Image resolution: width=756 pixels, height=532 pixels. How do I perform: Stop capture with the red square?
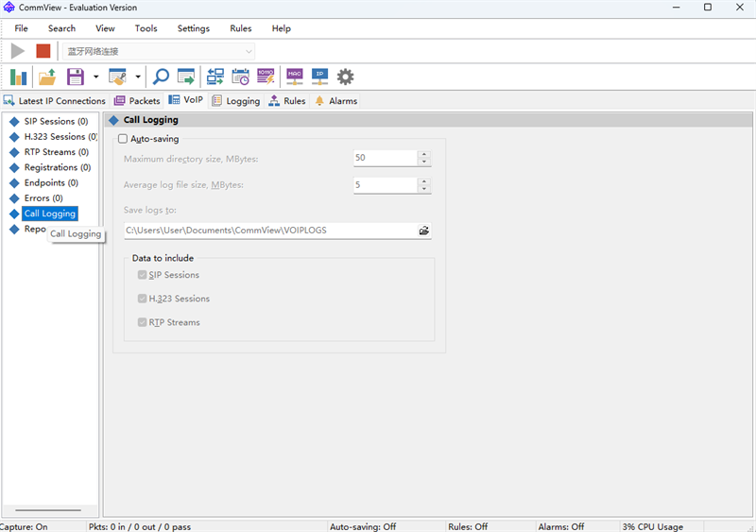pos(43,51)
